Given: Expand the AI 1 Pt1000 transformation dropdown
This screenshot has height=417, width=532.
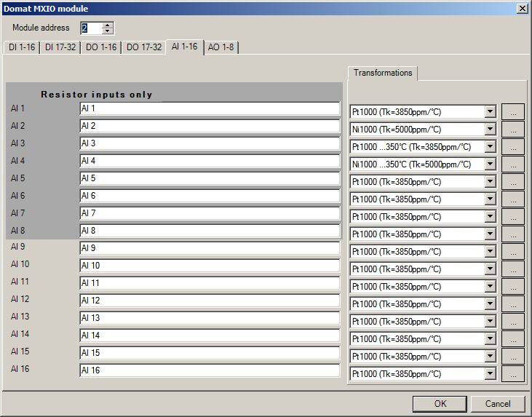Looking at the screenshot, I should [490, 112].
